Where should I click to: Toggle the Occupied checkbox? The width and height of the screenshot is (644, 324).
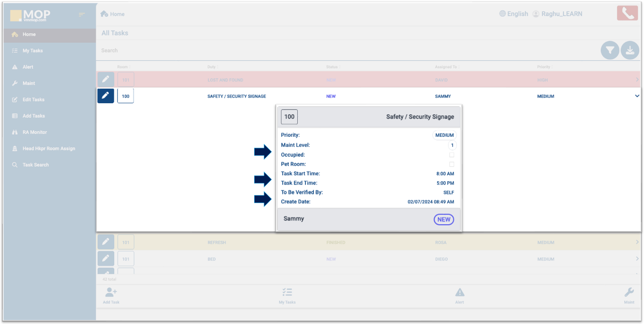click(x=452, y=155)
